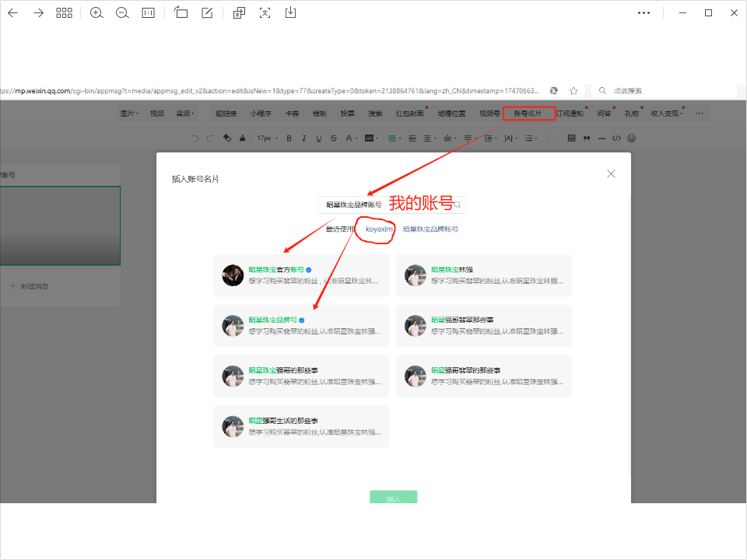Screen dimensions: 747x560
Task: Click the account search input field
Action: click(391, 205)
